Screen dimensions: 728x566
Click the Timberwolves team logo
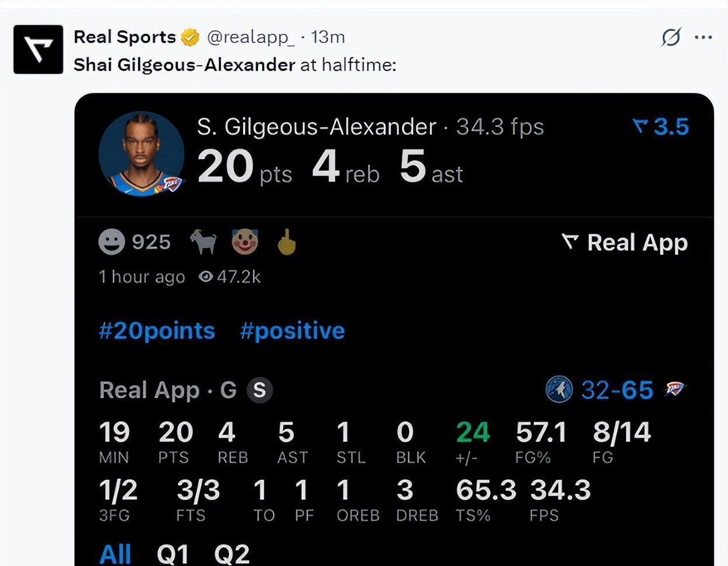[559, 389]
